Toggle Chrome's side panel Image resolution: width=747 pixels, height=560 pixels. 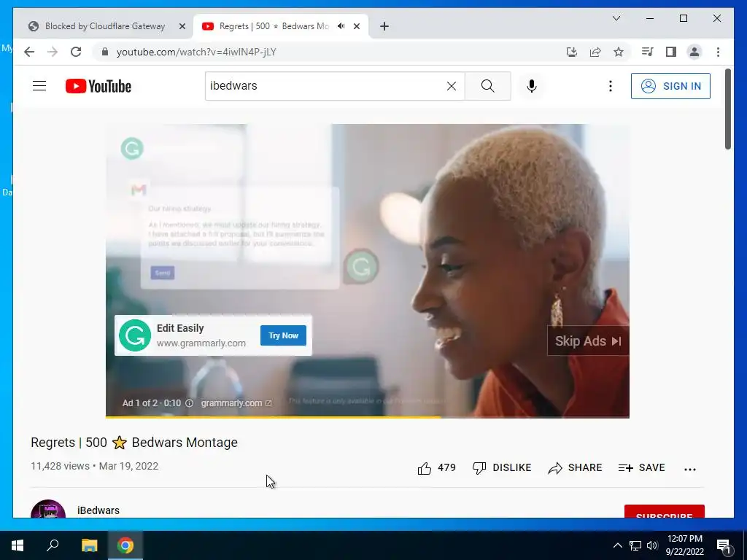[671, 52]
